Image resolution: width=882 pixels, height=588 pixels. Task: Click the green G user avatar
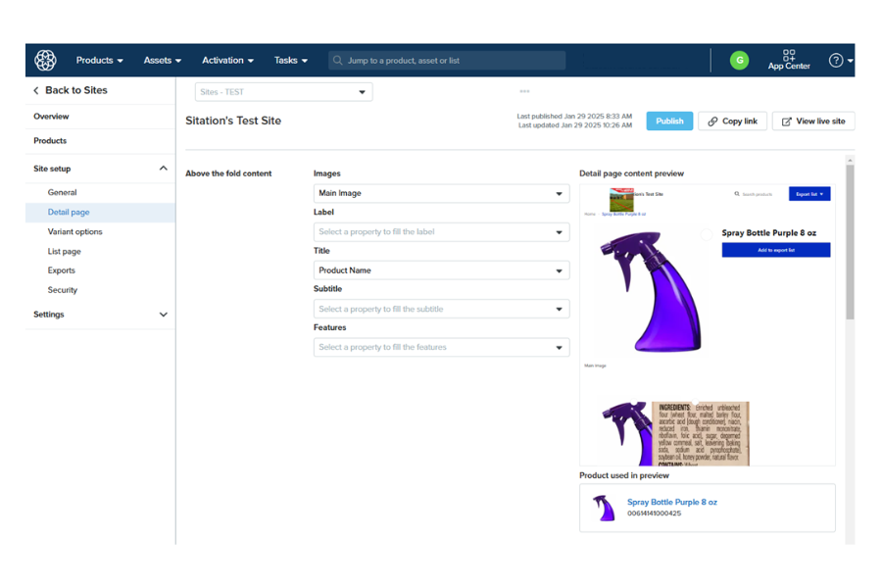(739, 60)
